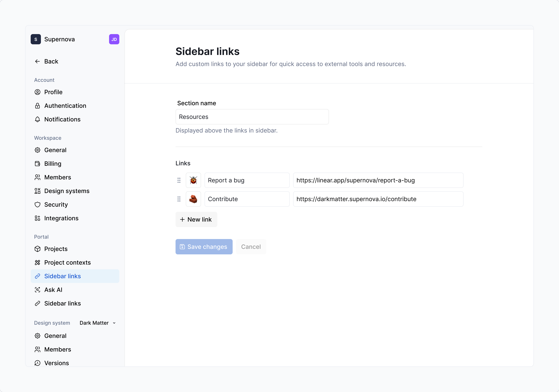Image resolution: width=559 pixels, height=392 pixels.
Task: Click the New link button
Action: tap(196, 219)
